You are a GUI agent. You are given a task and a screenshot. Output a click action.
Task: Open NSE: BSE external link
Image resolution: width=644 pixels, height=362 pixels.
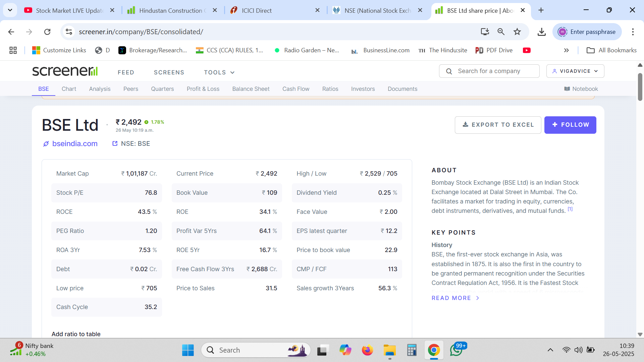pos(131,144)
